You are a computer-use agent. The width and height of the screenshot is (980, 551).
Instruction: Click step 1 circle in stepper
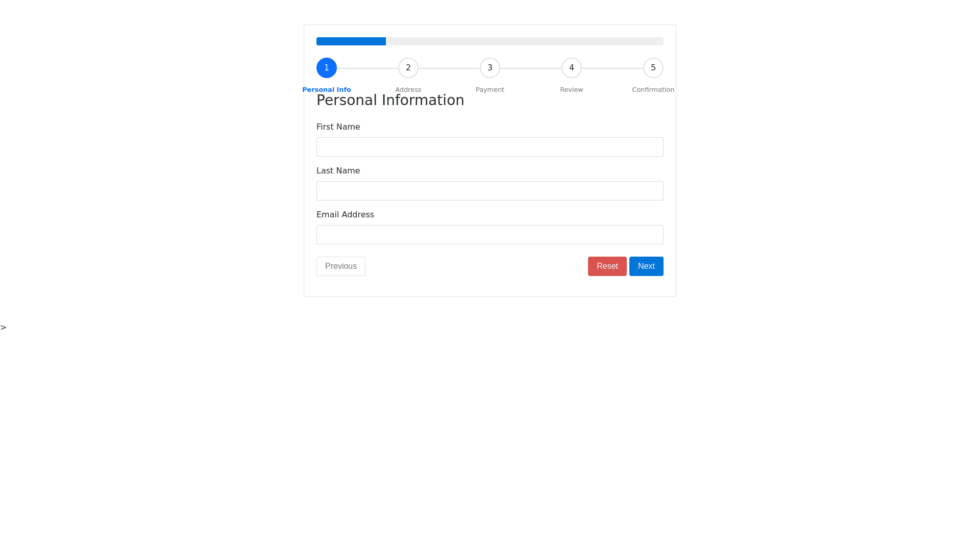coord(327,68)
